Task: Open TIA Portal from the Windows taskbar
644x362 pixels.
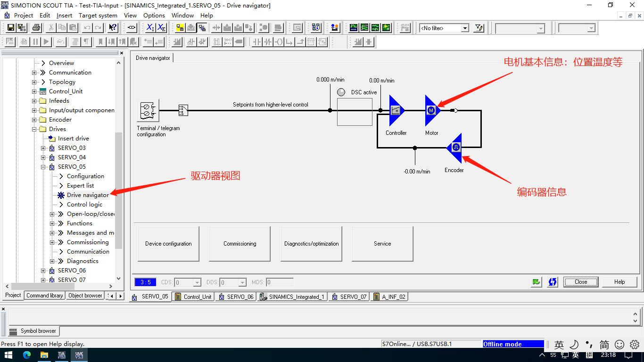Action: [x=61, y=355]
